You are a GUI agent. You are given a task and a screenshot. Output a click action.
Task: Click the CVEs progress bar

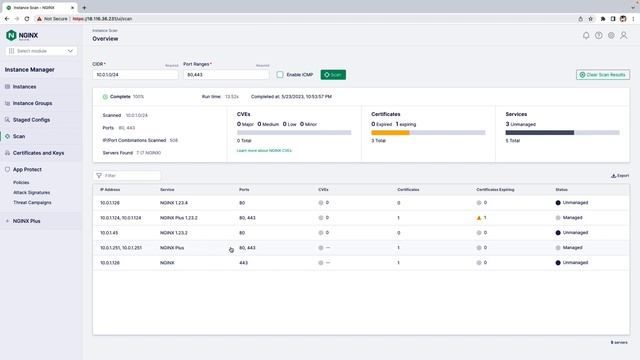click(x=294, y=133)
